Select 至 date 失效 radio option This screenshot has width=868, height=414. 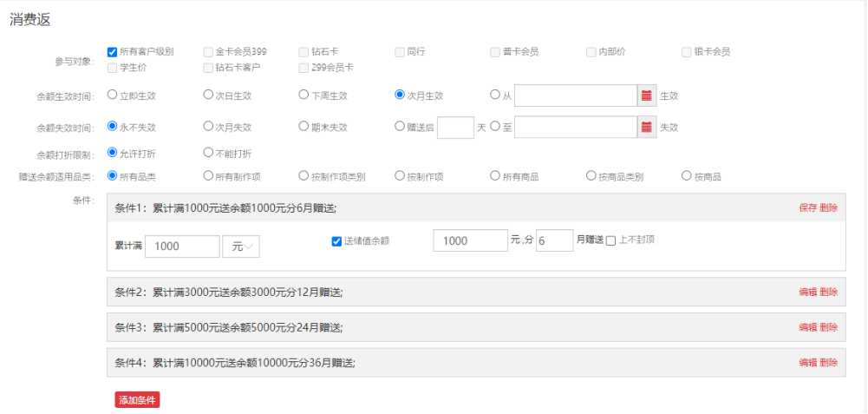click(x=495, y=126)
